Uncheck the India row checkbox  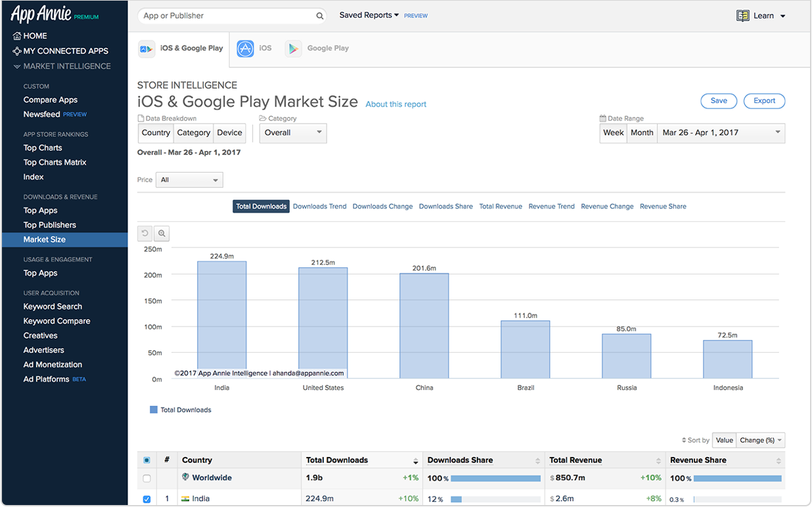coord(147,499)
